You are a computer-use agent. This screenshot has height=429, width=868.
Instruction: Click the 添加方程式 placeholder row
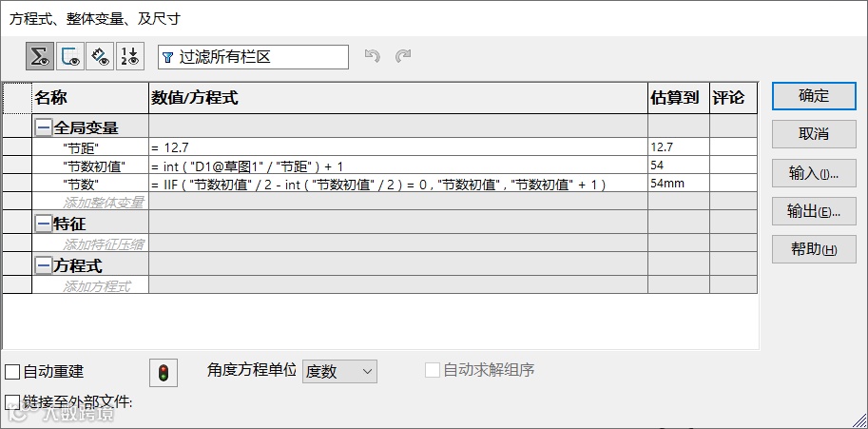coord(90,285)
